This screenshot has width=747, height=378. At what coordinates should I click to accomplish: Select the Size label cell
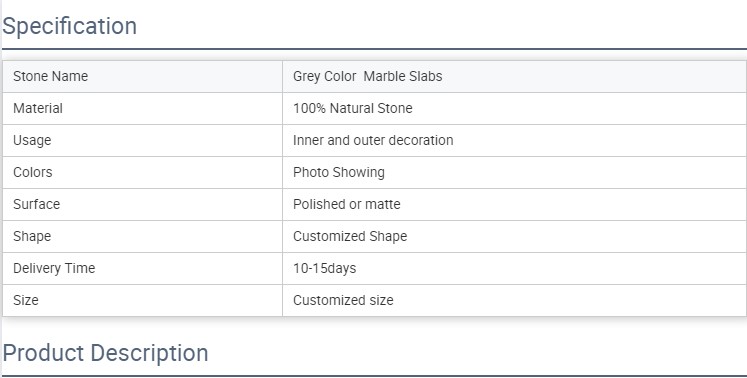click(142, 300)
